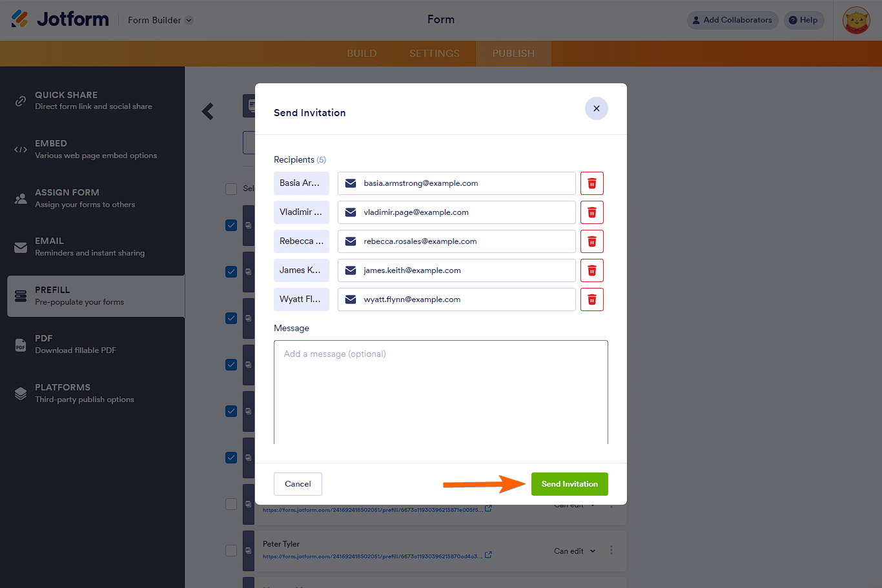Open external link icon for Peter Tyler

coord(488,555)
